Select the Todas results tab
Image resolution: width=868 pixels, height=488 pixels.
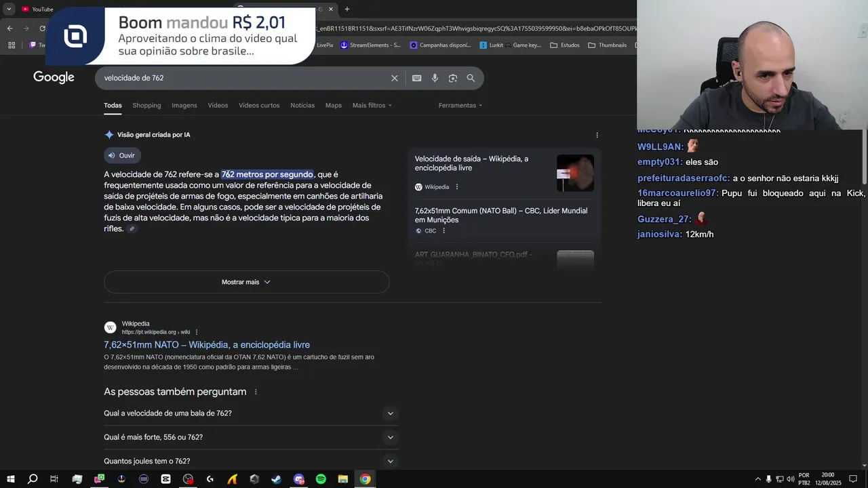point(113,106)
